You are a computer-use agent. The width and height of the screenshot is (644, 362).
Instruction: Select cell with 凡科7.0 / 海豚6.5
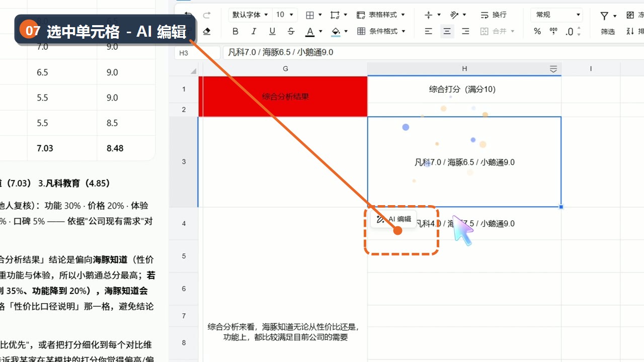[464, 162]
